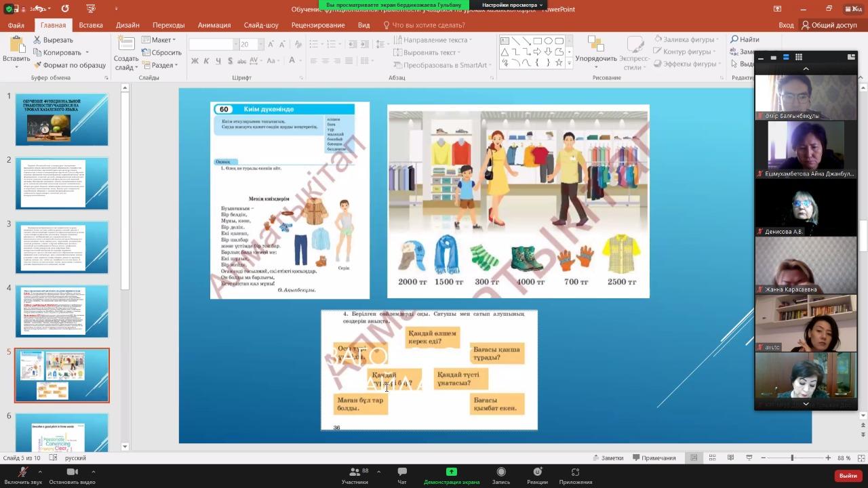This screenshot has height=488, width=868.
Task: Expand the Макет layout dropdown
Action: pos(161,40)
